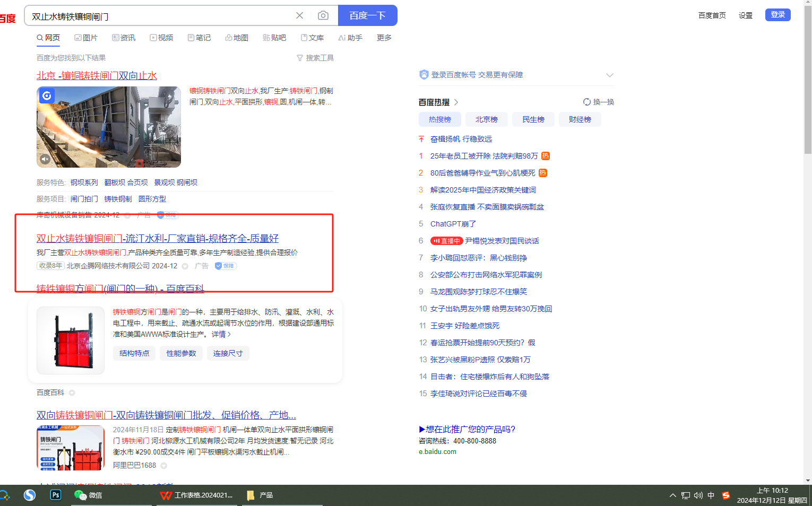812x506 pixels.
Task: Click the grey icon beside 百度百科 source
Action: click(72, 393)
